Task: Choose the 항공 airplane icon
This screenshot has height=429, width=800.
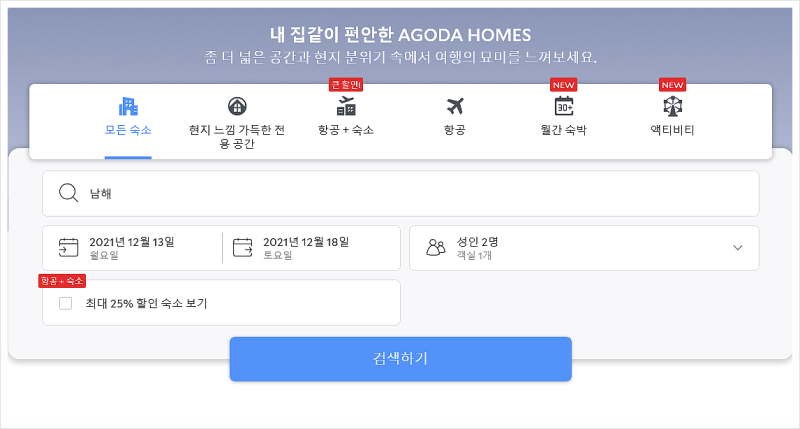Action: coord(455,106)
